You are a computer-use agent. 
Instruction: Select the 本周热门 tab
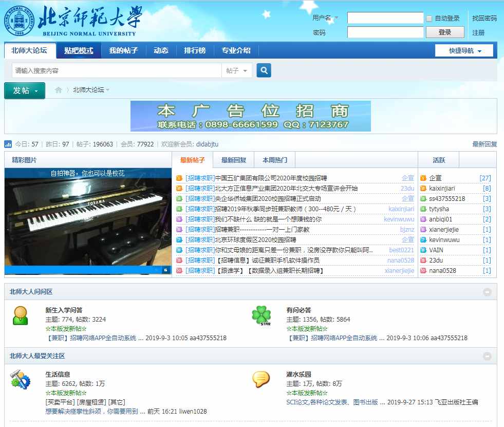click(275, 160)
